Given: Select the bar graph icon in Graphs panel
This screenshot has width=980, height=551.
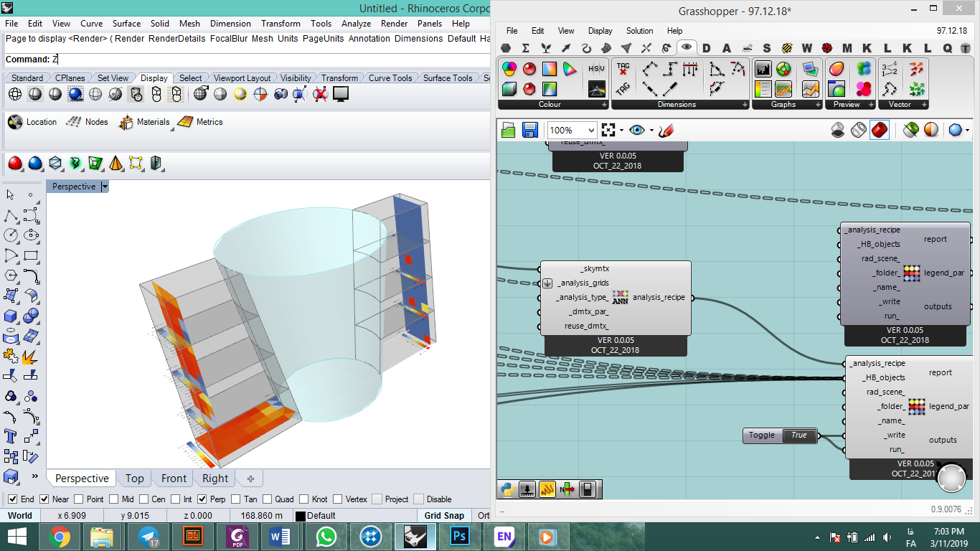Looking at the screenshot, I should [763, 69].
